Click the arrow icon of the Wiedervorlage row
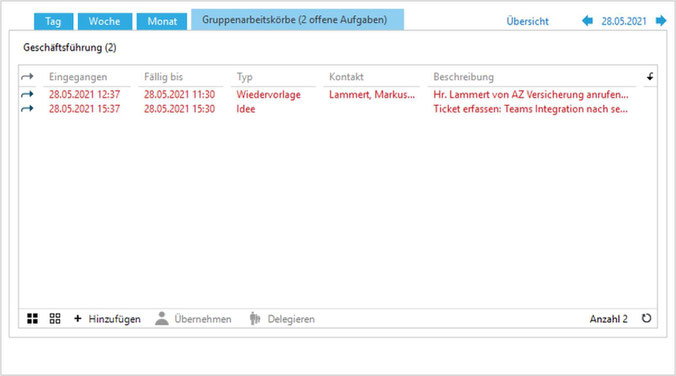 click(27, 94)
